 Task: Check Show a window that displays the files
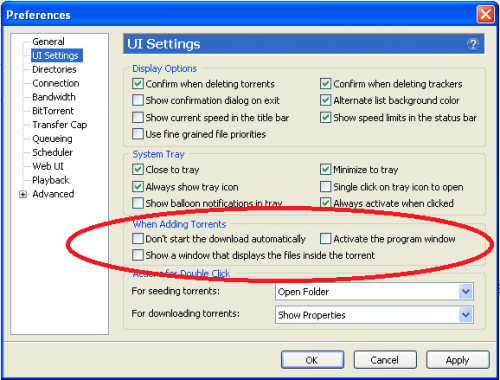[x=138, y=255]
